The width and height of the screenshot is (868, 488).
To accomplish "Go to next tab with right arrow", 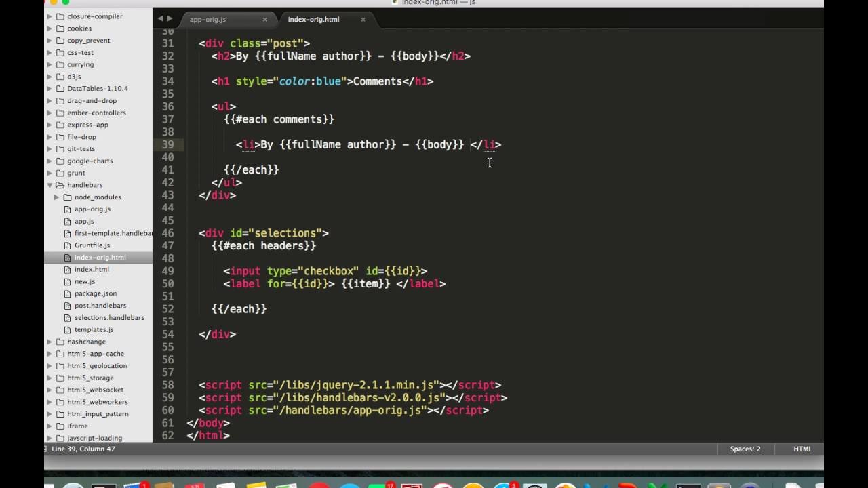I will 170,19.
